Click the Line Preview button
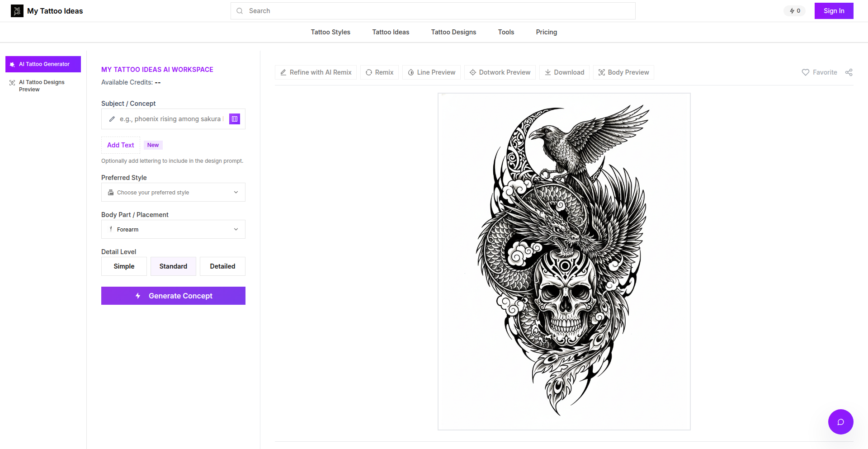 pos(432,72)
